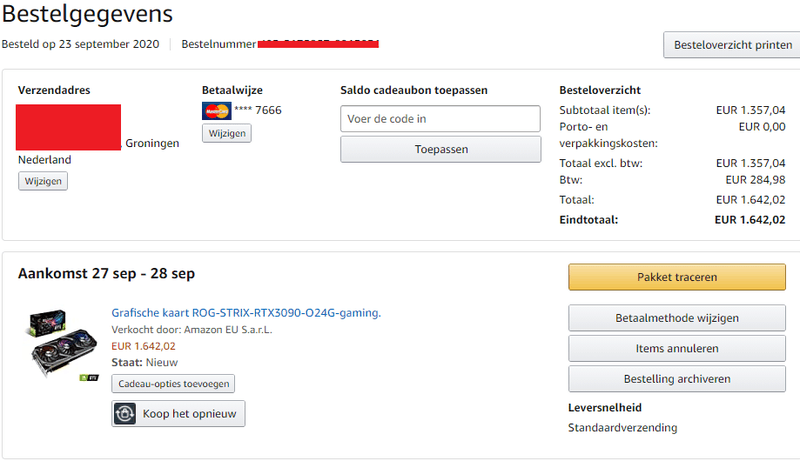
Task: Select Betaalmethode wijzigen
Action: [679, 318]
